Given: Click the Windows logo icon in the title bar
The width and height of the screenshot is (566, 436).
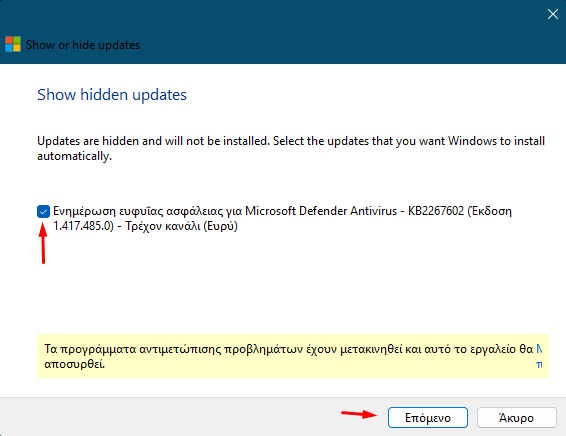Looking at the screenshot, I should click(x=13, y=44).
